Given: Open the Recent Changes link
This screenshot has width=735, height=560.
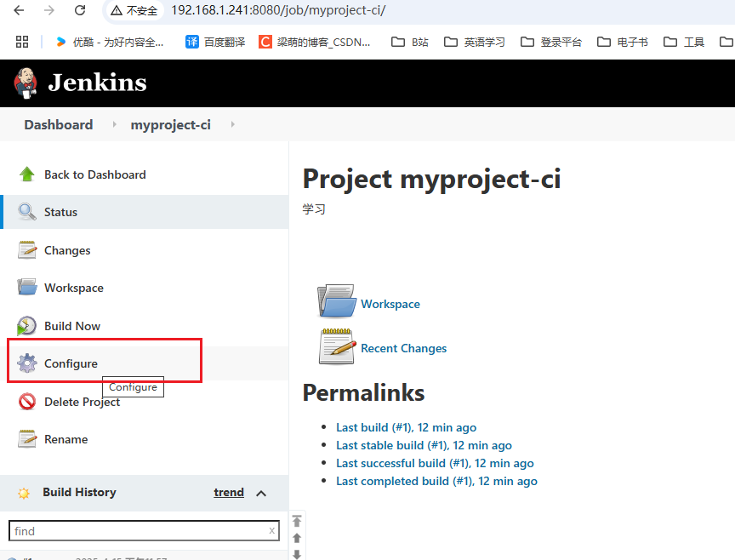Looking at the screenshot, I should coord(403,348).
